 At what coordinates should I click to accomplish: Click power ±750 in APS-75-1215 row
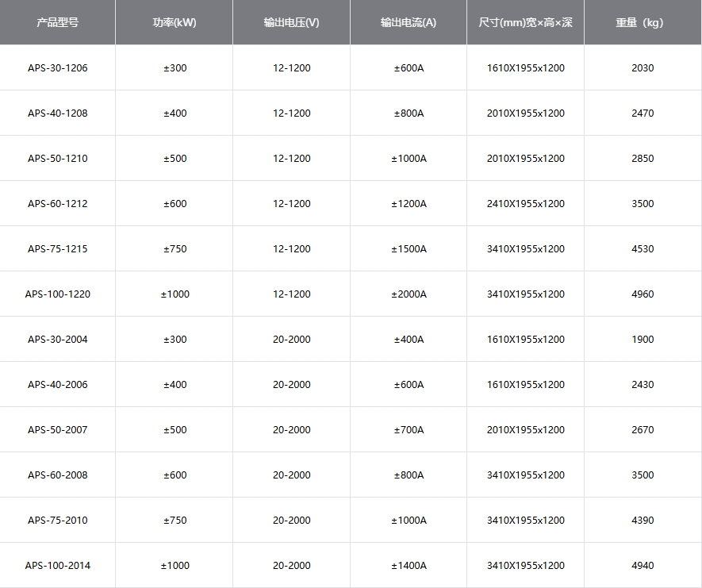[x=175, y=249]
